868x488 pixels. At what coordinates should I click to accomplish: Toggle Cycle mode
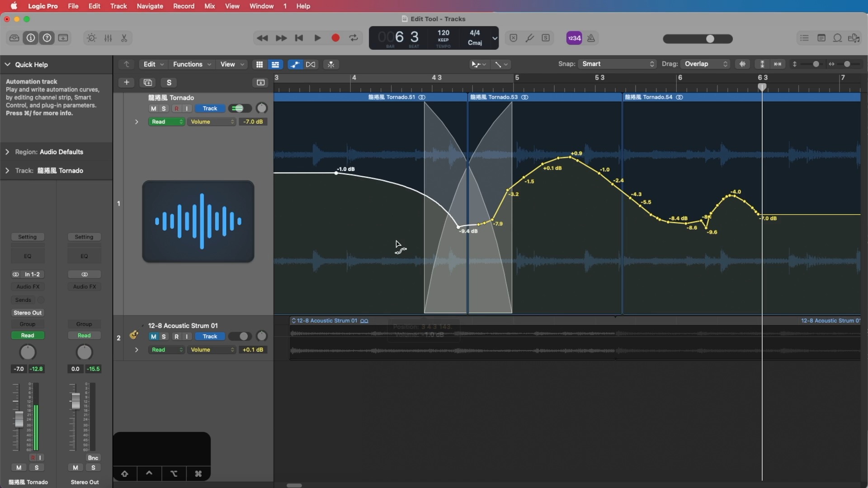[x=354, y=38]
